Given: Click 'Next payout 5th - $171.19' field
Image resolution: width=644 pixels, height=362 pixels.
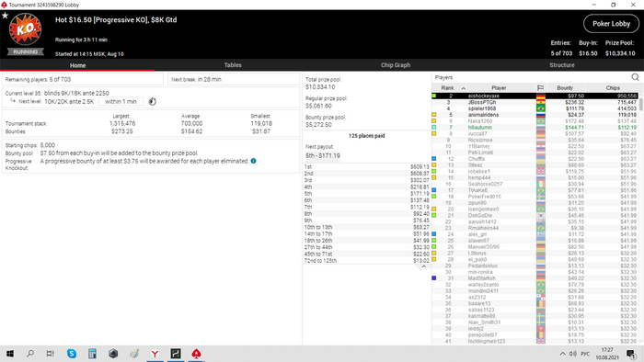Looking at the screenshot, I should 322,156.
